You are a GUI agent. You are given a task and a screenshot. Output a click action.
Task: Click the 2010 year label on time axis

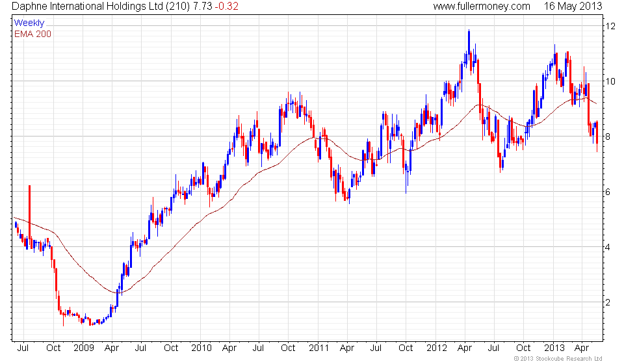coord(201,348)
